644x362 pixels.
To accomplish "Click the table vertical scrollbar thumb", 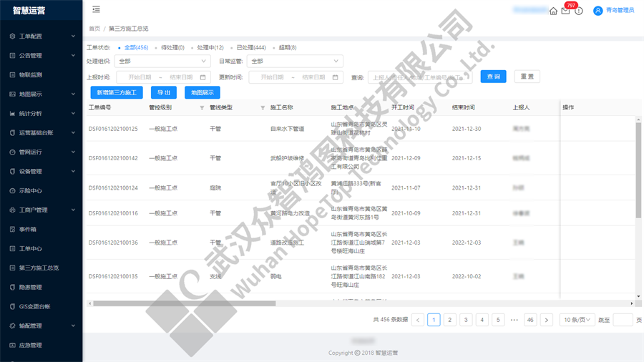I will coord(638,170).
